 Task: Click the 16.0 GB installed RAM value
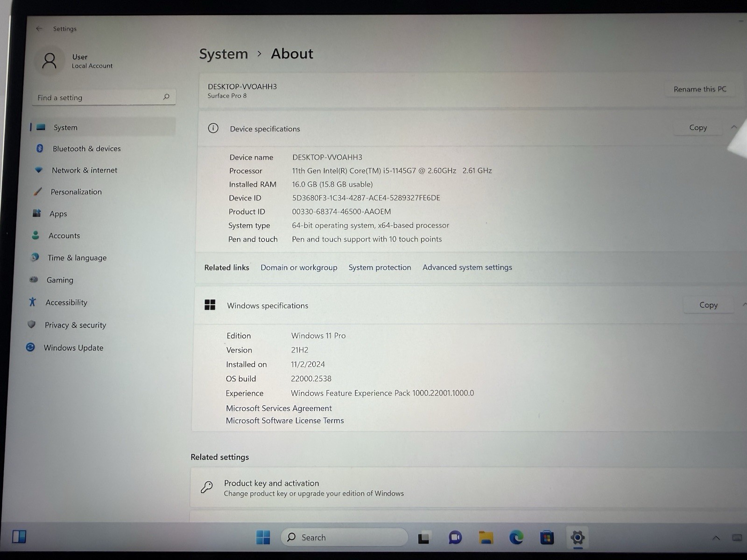pyautogui.click(x=332, y=184)
